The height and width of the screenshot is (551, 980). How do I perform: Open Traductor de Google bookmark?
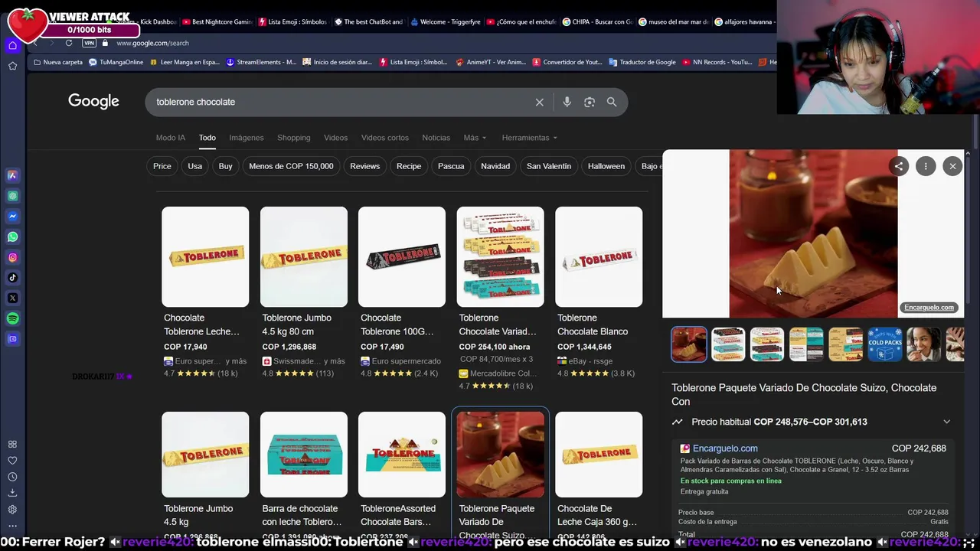pos(642,62)
